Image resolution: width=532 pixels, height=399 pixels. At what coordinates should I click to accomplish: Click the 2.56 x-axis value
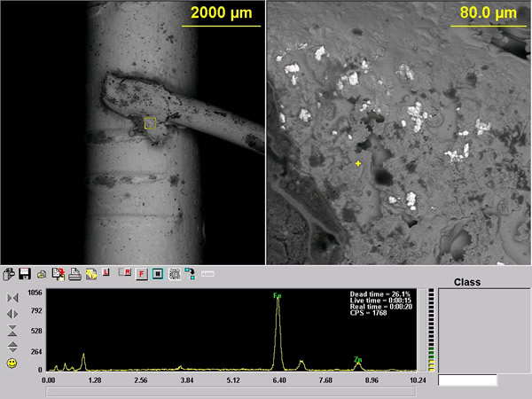(141, 380)
